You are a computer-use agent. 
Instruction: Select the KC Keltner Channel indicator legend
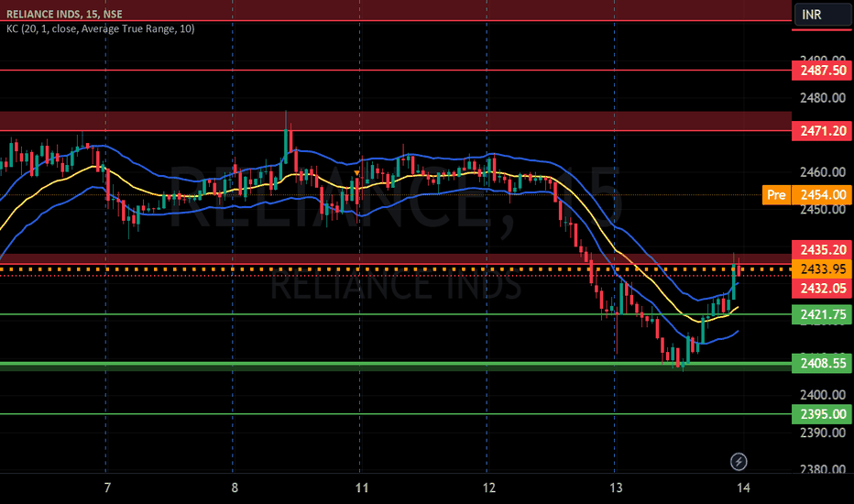click(x=100, y=29)
